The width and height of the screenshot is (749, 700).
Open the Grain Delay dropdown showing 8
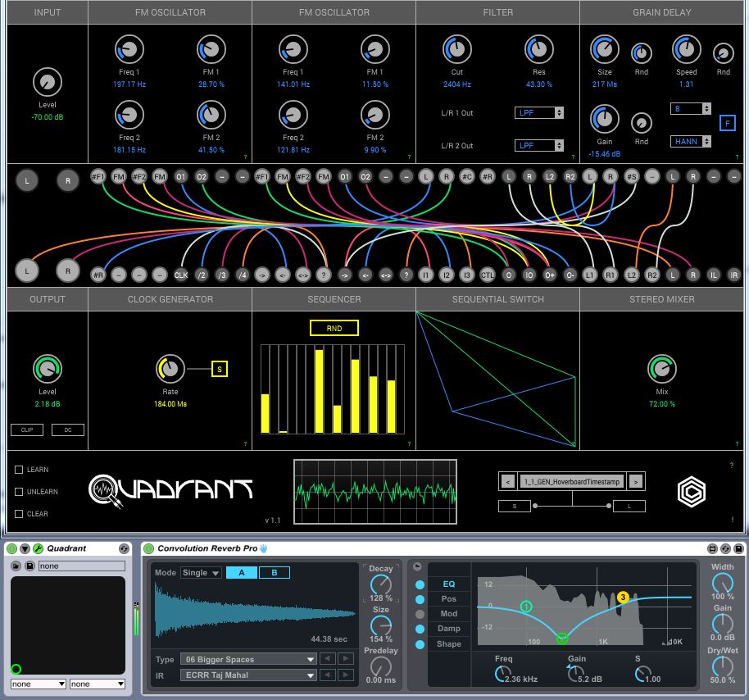[x=690, y=109]
